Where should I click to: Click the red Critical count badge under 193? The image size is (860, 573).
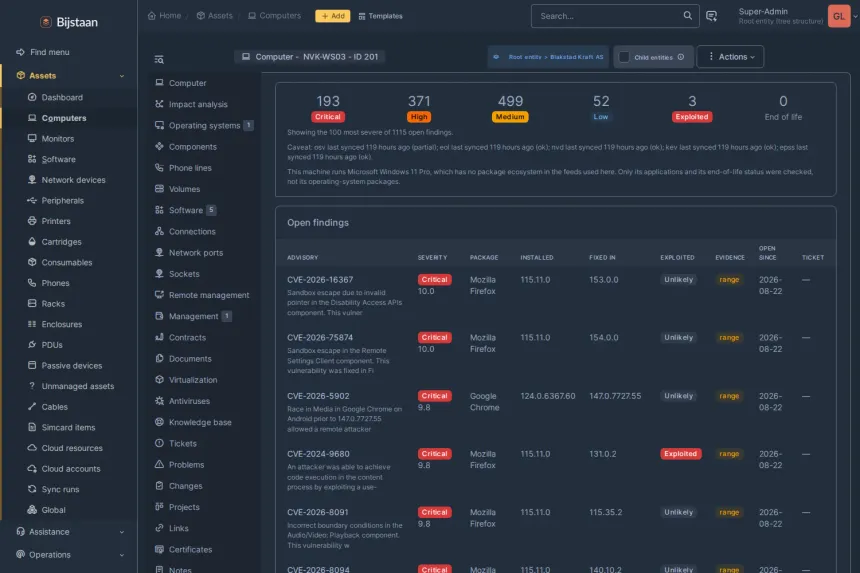[327, 117]
